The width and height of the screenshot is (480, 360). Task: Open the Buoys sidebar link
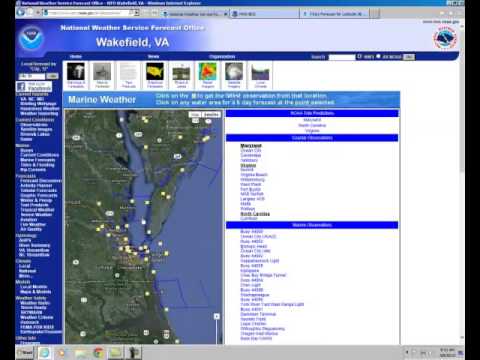pos(27,150)
